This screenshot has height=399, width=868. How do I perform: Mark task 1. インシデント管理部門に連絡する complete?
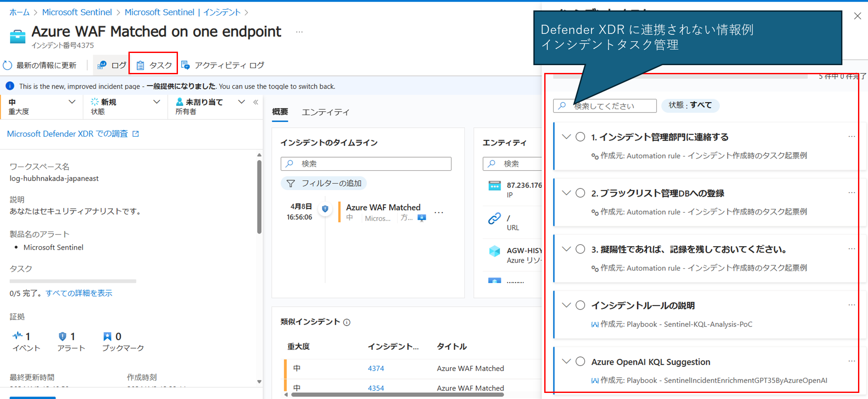pos(580,137)
